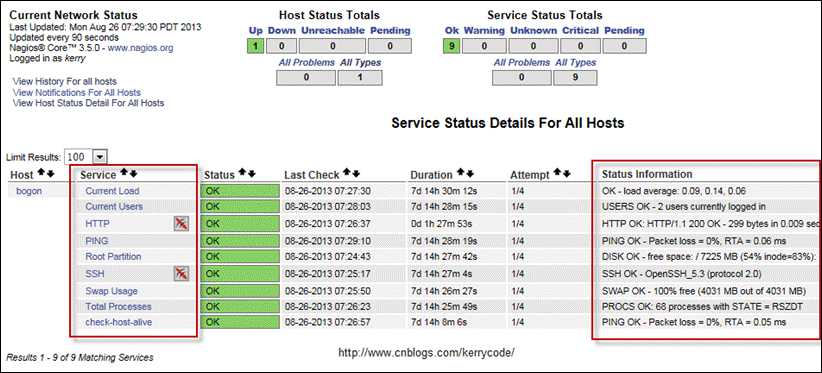Click the host Up header link

255,30
